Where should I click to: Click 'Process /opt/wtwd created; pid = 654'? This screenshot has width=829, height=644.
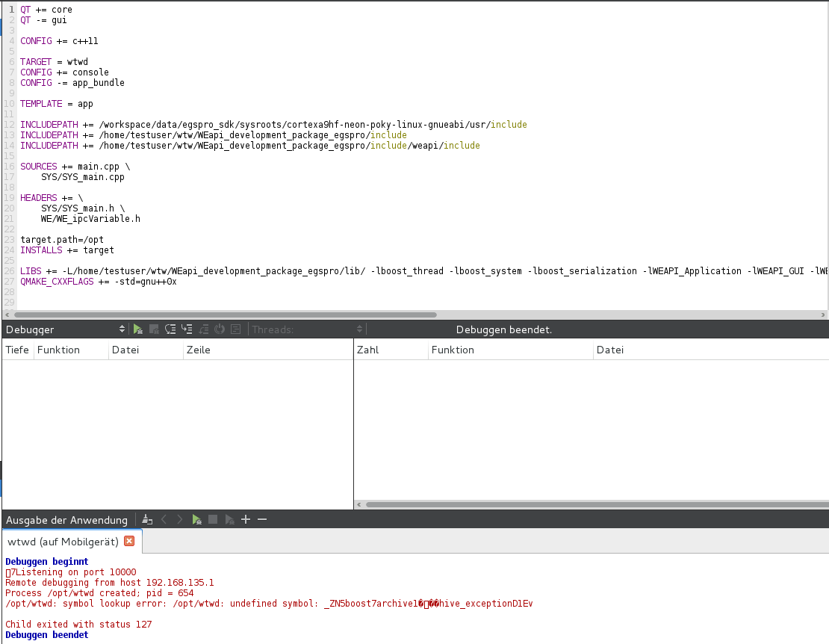pos(99,592)
